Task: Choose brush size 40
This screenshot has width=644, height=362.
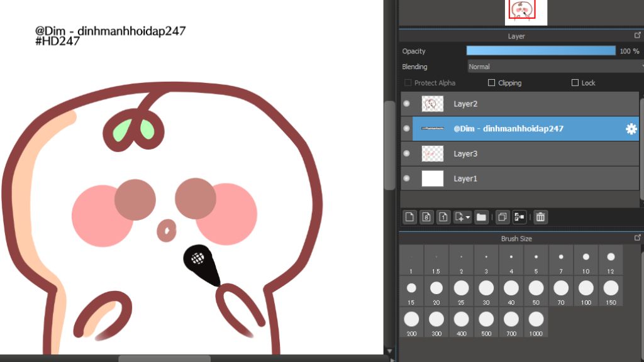Action: pos(511,292)
